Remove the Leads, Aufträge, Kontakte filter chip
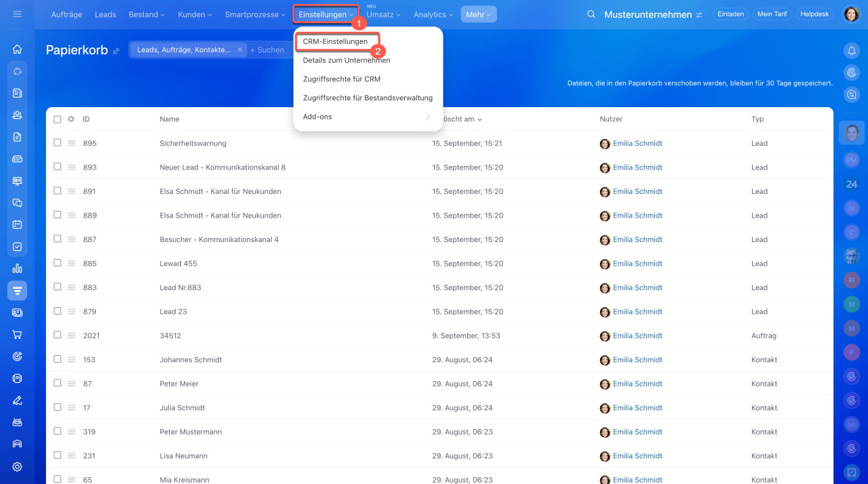 (239, 49)
